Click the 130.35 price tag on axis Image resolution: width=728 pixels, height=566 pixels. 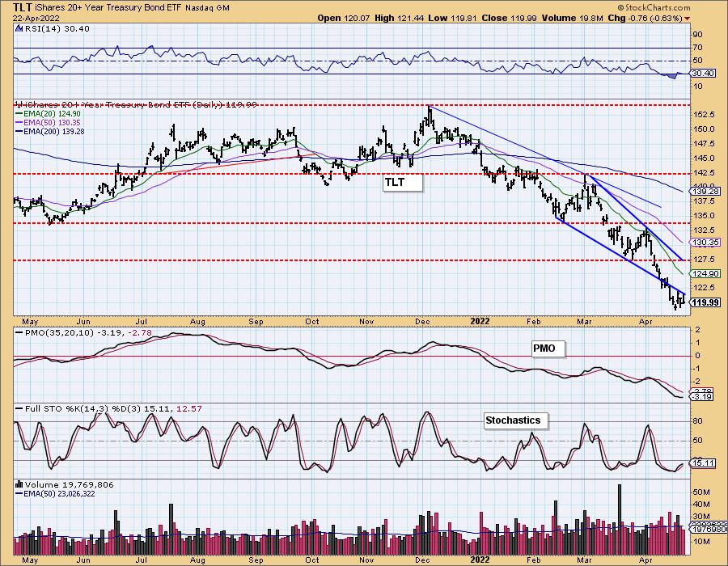click(x=705, y=243)
